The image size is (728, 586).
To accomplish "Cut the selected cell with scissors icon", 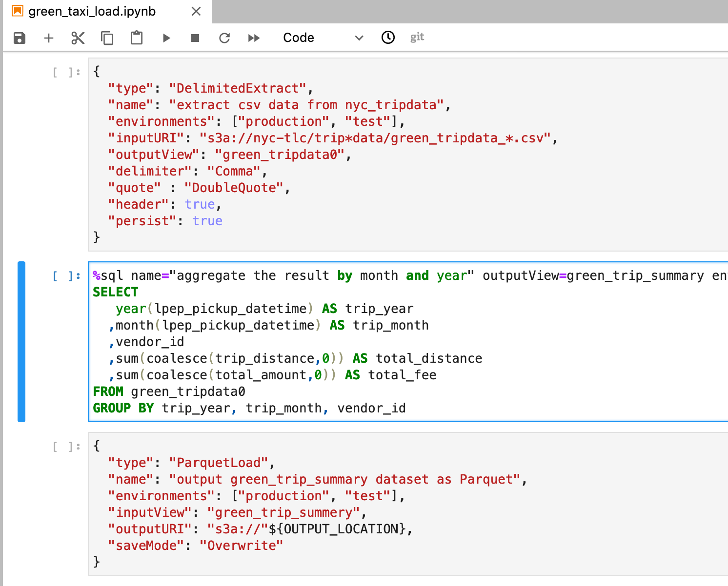I will (78, 38).
